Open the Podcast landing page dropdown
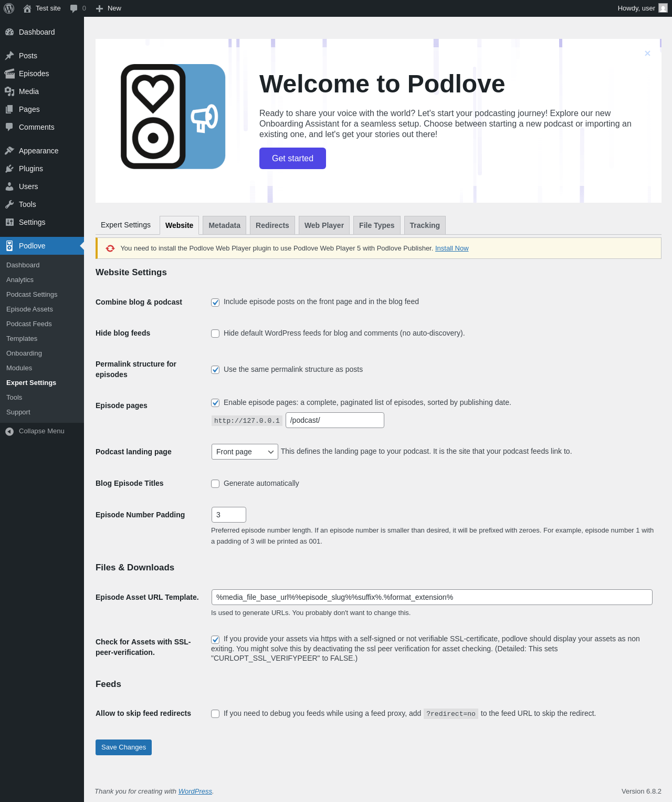This screenshot has width=672, height=802. pos(245,452)
